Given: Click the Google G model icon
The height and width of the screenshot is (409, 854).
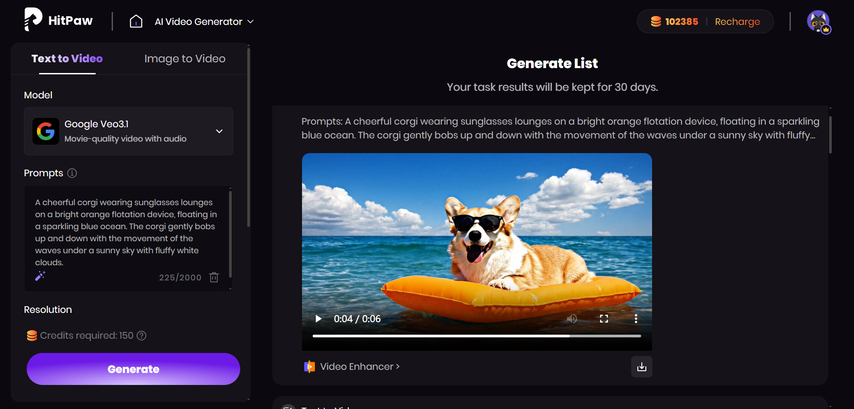Looking at the screenshot, I should (46, 131).
